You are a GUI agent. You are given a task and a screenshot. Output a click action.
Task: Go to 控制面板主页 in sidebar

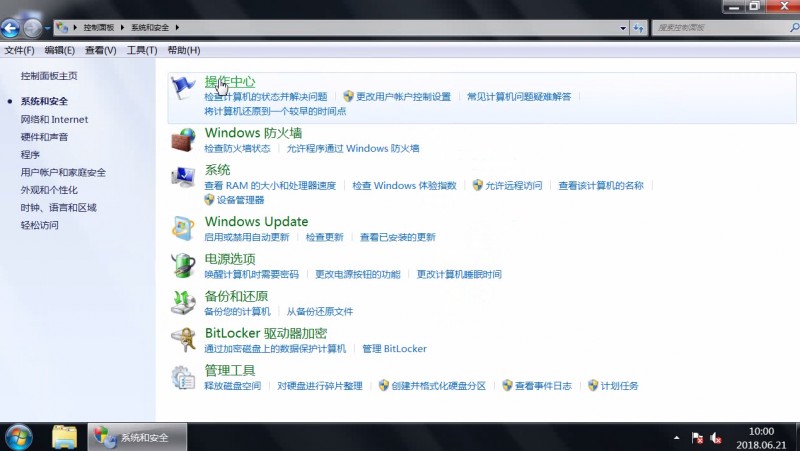point(49,76)
